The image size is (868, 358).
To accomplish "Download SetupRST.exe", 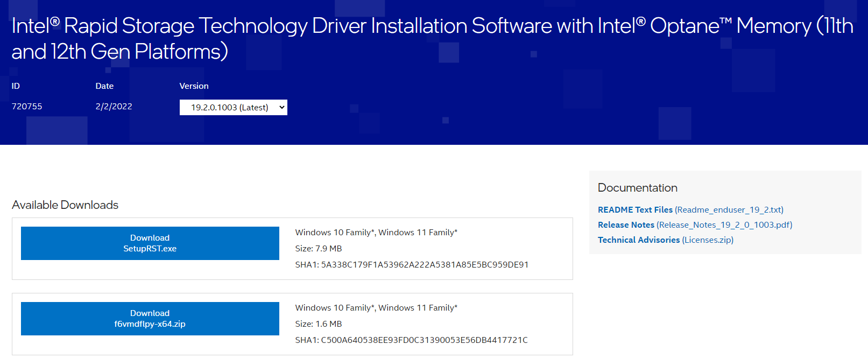I will 150,243.
